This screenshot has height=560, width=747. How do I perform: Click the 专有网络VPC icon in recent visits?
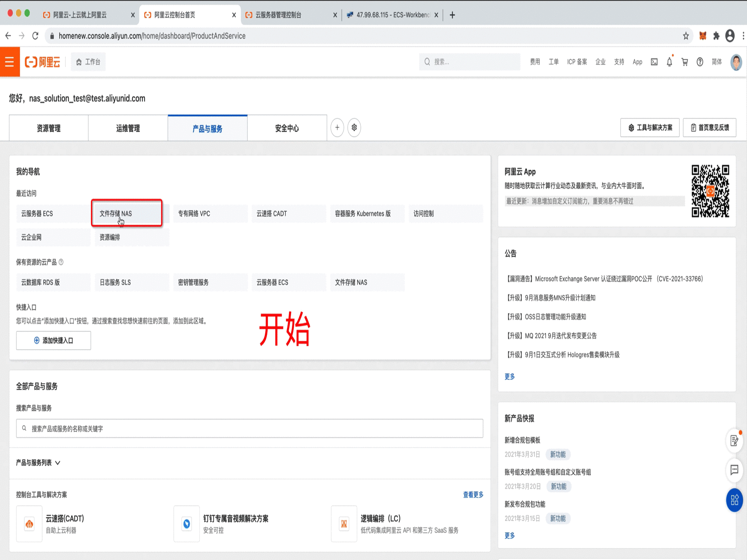point(194,213)
